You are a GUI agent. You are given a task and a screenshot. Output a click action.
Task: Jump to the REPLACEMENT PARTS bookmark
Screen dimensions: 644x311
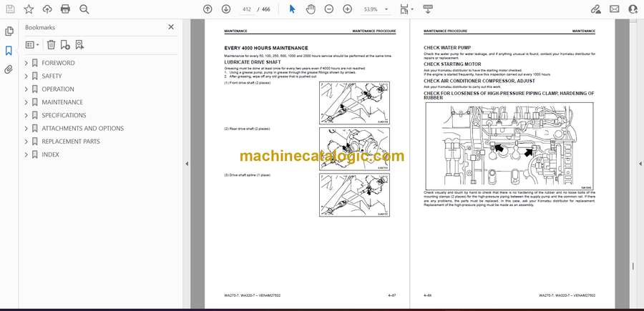point(71,142)
